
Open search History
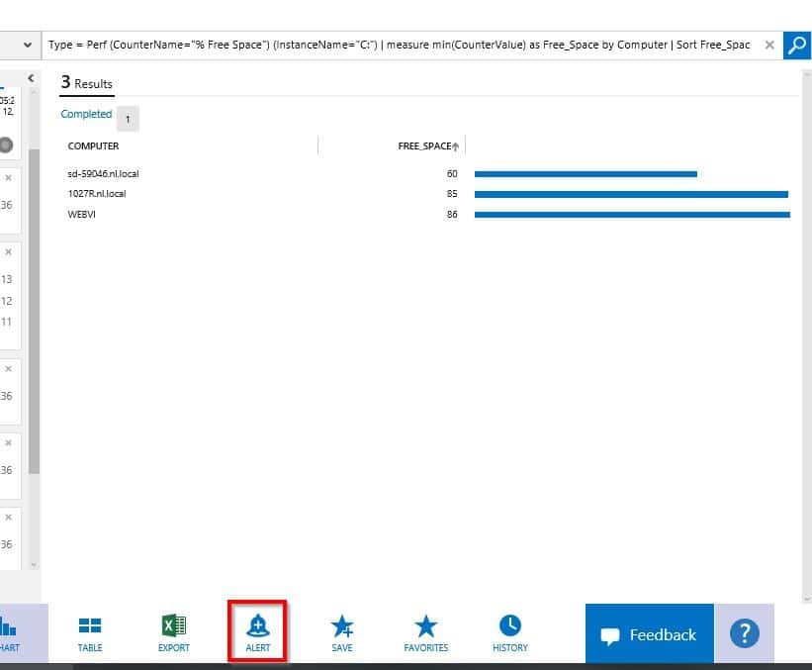(510, 633)
